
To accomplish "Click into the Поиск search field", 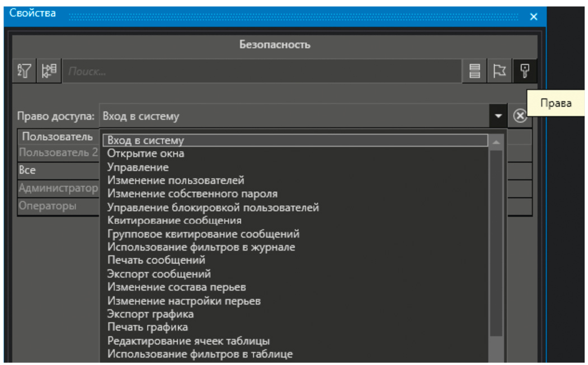I will [263, 71].
